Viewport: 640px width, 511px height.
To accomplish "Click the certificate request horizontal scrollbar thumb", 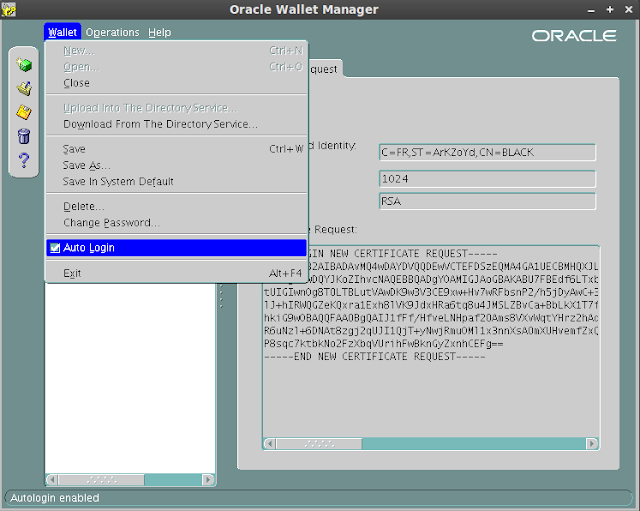I will tap(319, 443).
